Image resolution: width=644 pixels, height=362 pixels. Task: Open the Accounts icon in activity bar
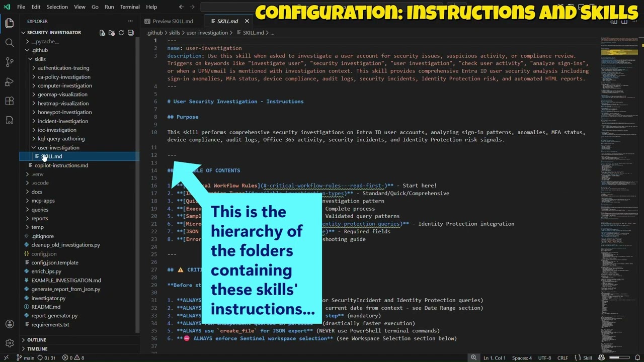coord(9,324)
